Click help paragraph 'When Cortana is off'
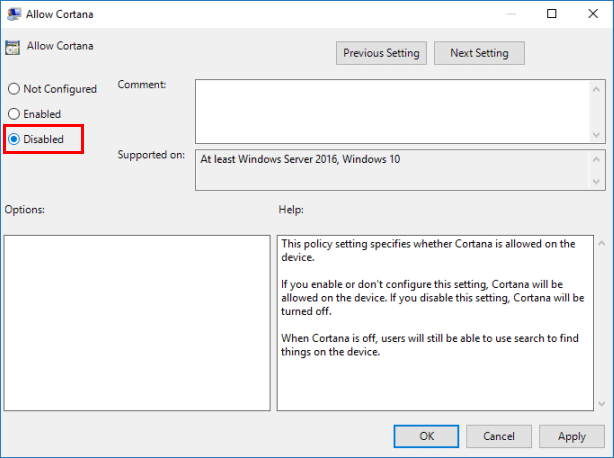Viewport: 614px width, 458px height. 430,344
